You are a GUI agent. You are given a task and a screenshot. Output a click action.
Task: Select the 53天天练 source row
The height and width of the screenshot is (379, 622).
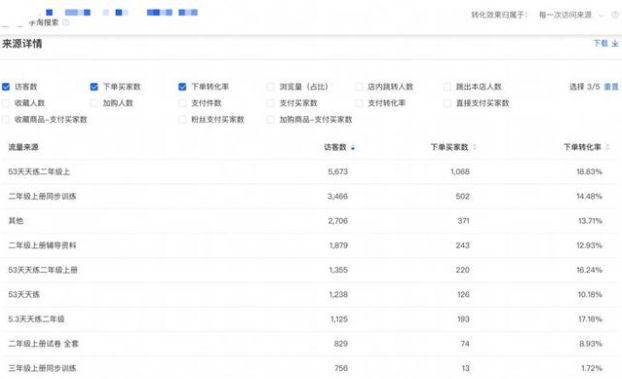311,295
